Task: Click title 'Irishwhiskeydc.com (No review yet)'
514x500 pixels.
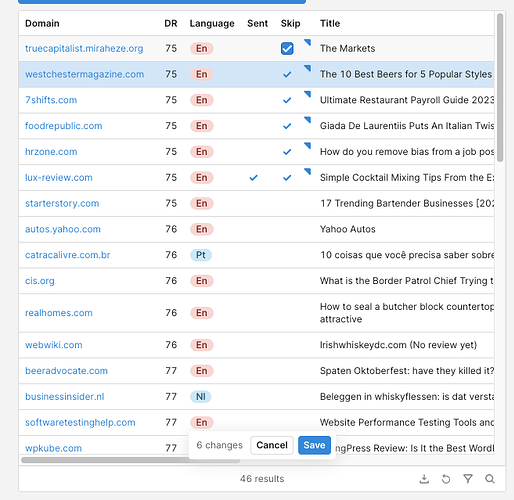Action: click(398, 345)
